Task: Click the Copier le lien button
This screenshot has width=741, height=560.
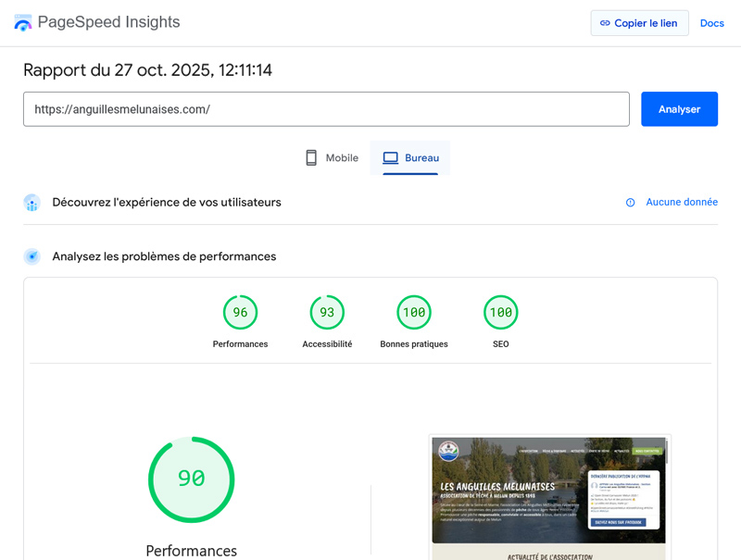Action: pyautogui.click(x=639, y=22)
